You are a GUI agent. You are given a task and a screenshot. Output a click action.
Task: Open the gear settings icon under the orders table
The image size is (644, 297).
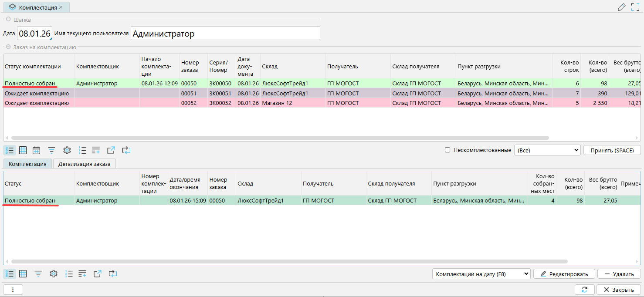(67, 150)
